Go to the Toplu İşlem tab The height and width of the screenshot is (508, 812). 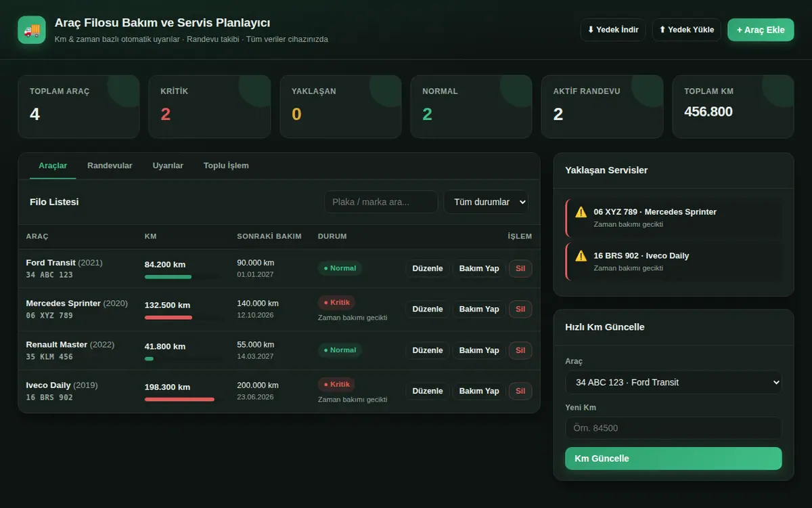(x=226, y=166)
